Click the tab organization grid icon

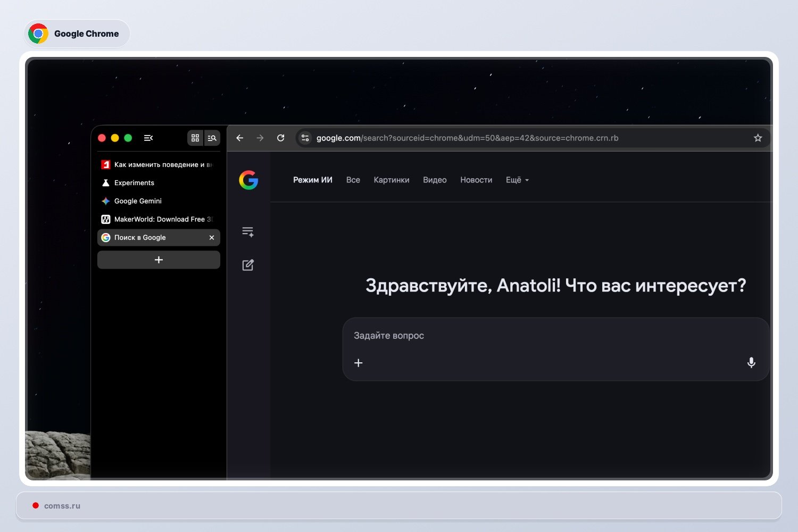(195, 138)
